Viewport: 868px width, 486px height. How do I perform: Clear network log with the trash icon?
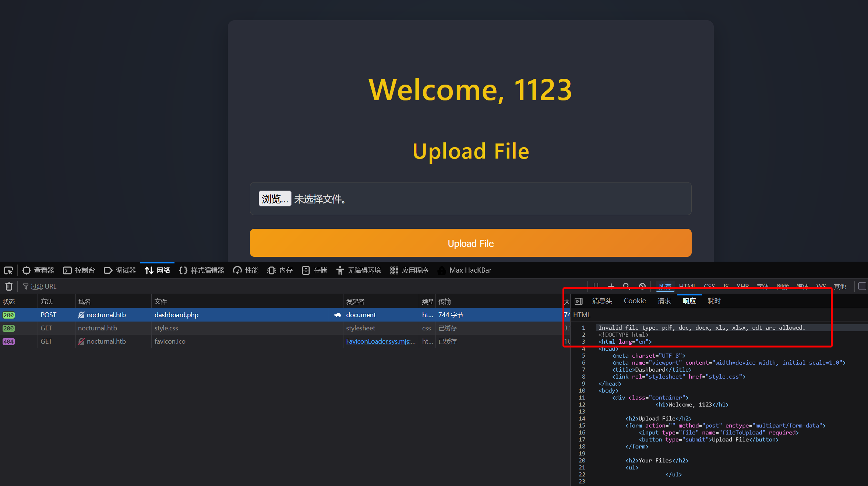pyautogui.click(x=9, y=286)
